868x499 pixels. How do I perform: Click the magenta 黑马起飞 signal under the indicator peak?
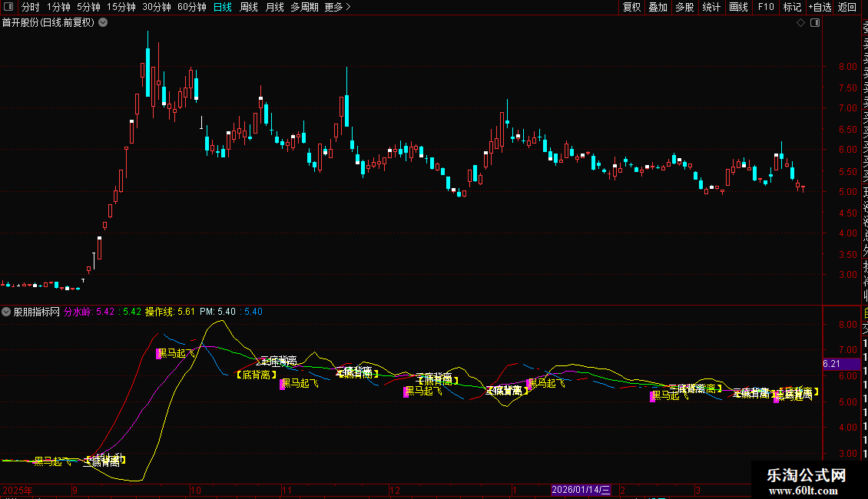[x=174, y=354]
